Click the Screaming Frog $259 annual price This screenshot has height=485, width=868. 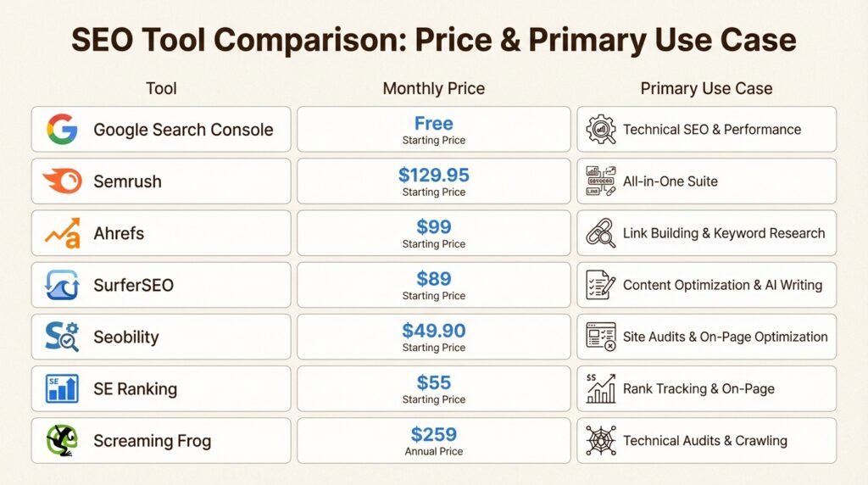433,435
